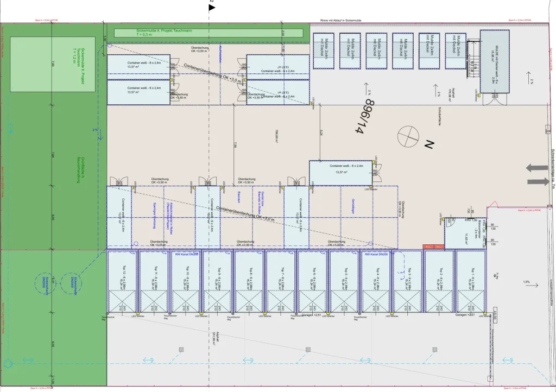Select the 1,5% slope label

pos(526,282)
